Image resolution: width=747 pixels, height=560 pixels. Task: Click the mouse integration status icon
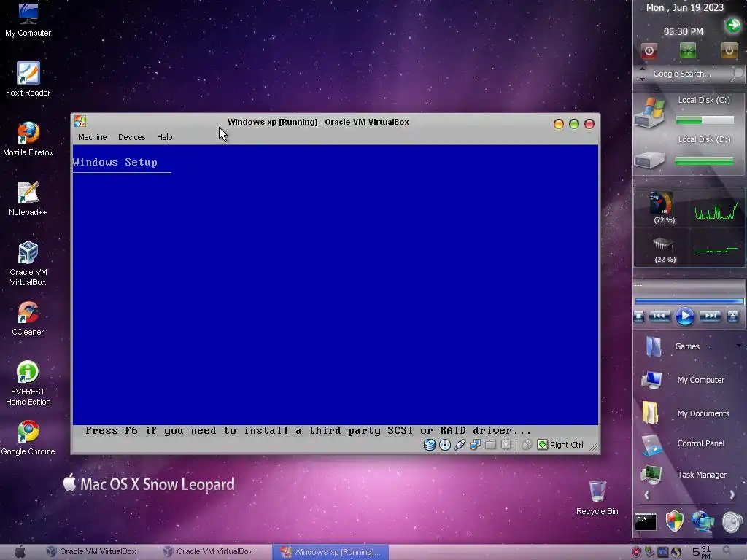[x=527, y=445]
